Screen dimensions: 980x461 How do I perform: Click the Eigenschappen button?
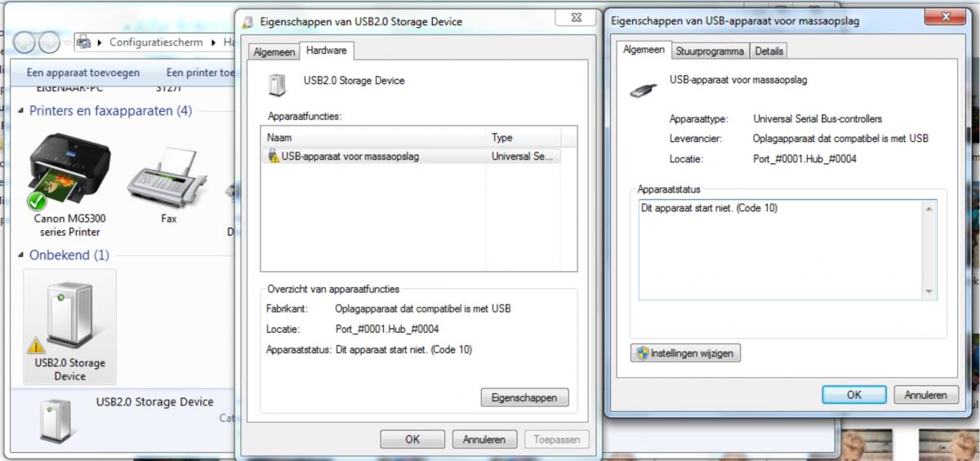pyautogui.click(x=524, y=398)
